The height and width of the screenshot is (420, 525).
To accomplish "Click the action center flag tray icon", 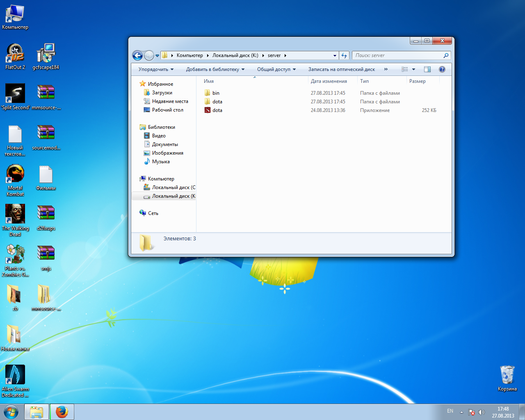I will (472, 412).
